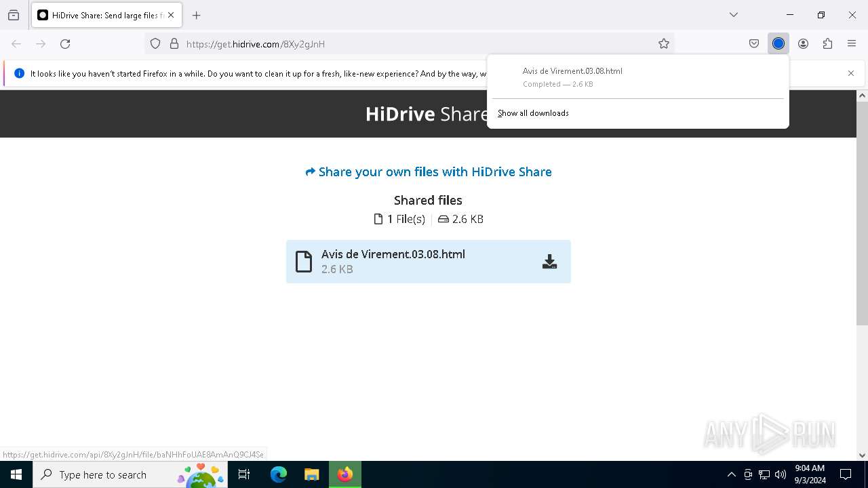Dismiss the Firefox refresh notification bar
The width and height of the screenshot is (868, 488).
pos(851,73)
